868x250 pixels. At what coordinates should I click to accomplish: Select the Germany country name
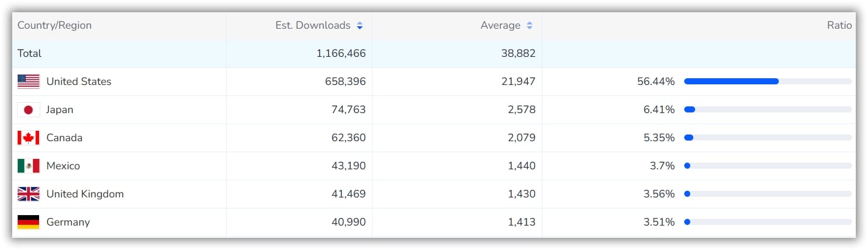68,222
